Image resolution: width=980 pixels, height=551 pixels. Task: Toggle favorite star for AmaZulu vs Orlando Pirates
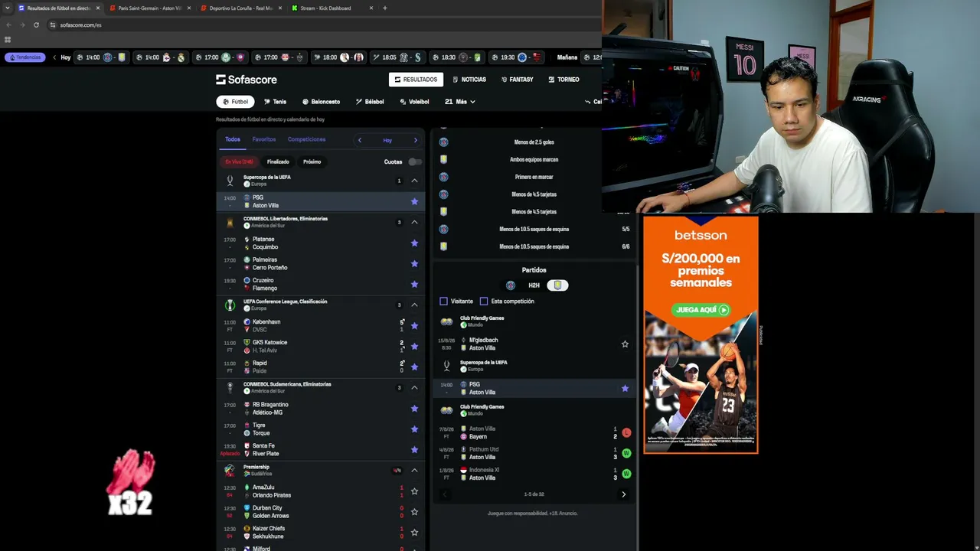click(x=414, y=491)
